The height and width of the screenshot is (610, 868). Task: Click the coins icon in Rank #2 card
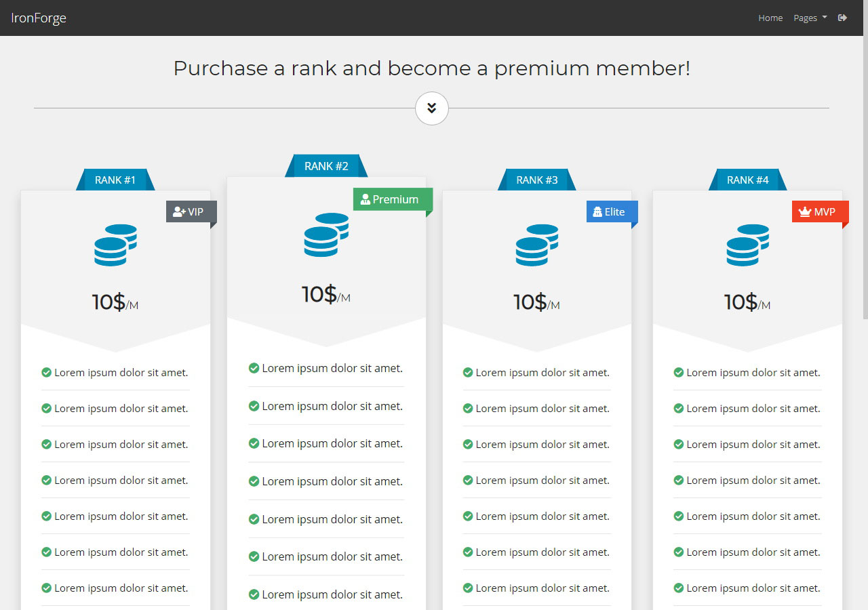pos(326,235)
